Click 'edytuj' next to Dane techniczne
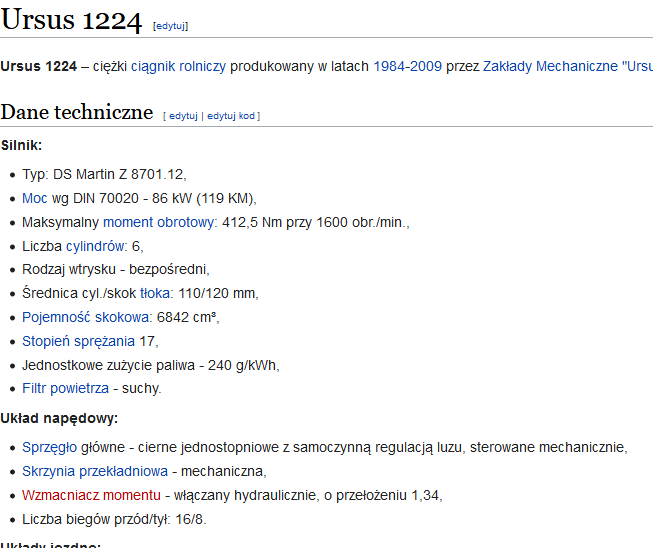653x548 pixels. coord(183,116)
